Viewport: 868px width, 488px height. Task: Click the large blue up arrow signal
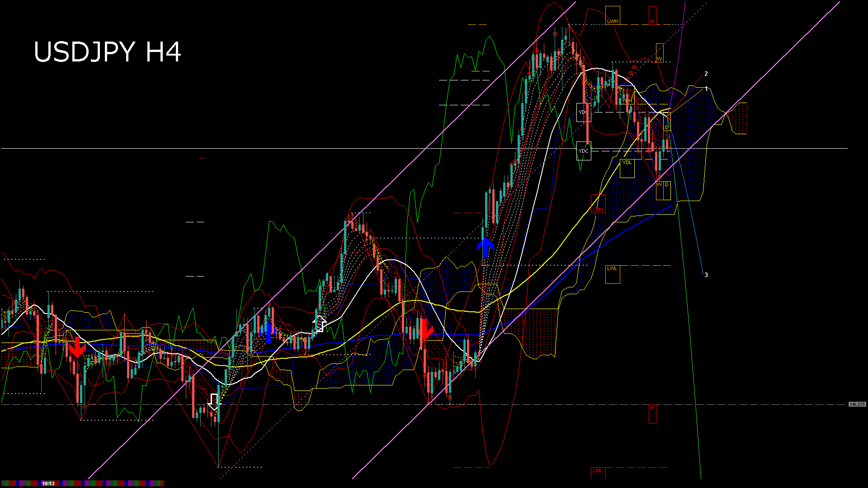(x=486, y=248)
